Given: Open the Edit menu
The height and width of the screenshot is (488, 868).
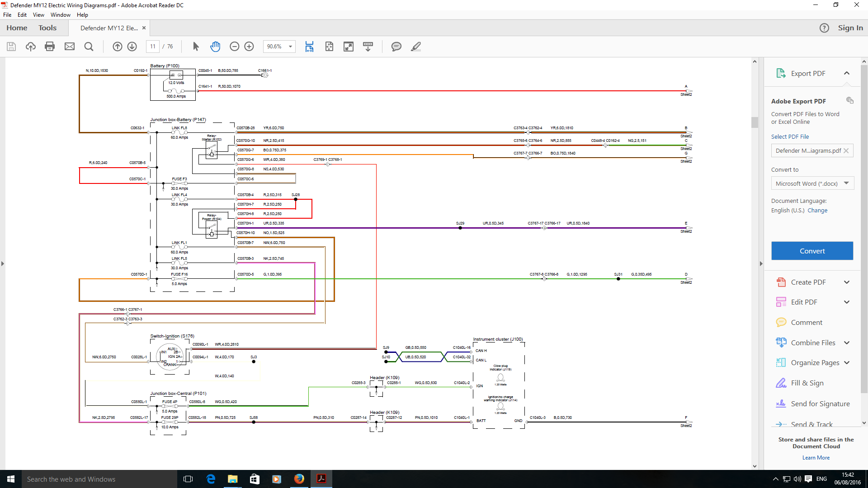Looking at the screenshot, I should (x=22, y=15).
